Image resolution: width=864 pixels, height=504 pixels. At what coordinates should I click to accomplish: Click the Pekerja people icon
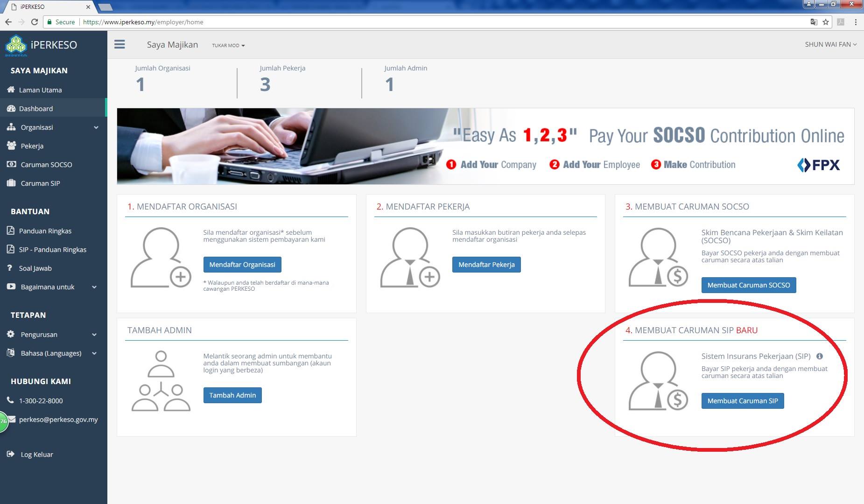(x=11, y=146)
